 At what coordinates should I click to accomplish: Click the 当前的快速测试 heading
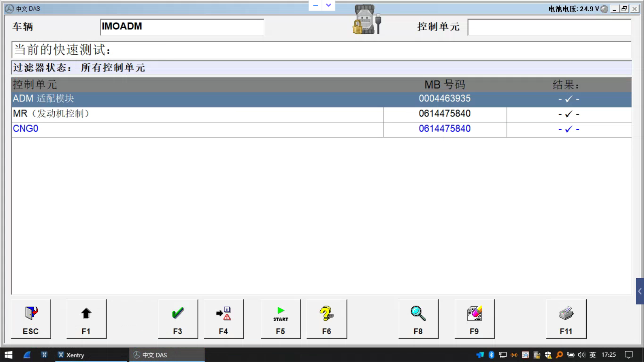pyautogui.click(x=63, y=50)
